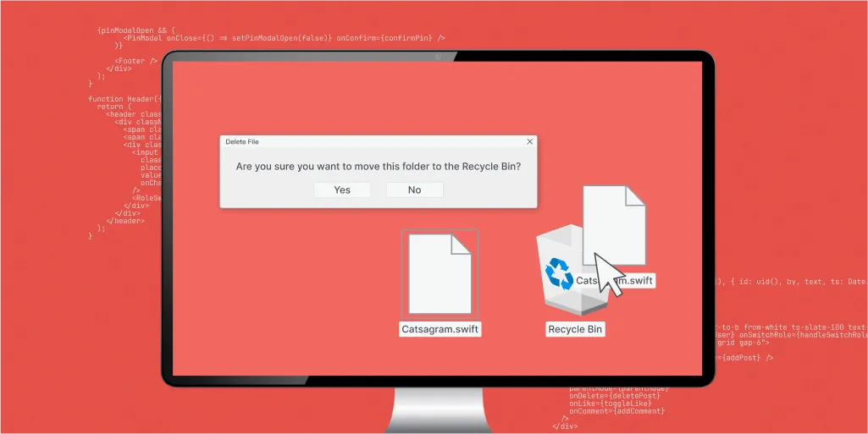Click the Recycle Bin label
Screen dimensions: 868x434
(x=575, y=329)
